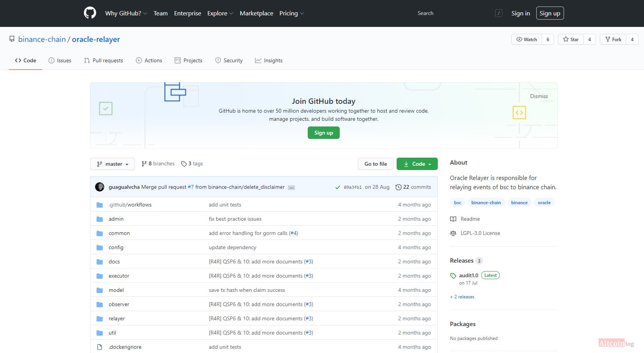This screenshot has height=353, width=644.
Task: Click the slash shortcut icon in search
Action: click(499, 13)
